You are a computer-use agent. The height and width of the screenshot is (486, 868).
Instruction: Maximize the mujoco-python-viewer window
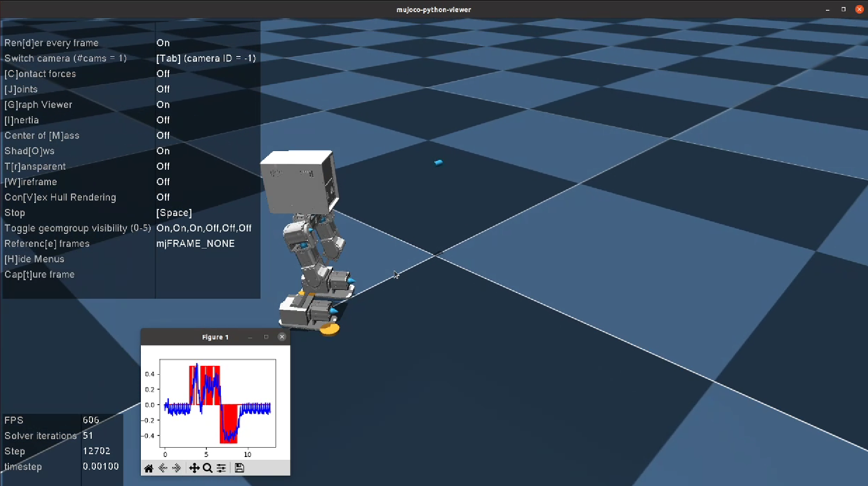click(x=844, y=9)
